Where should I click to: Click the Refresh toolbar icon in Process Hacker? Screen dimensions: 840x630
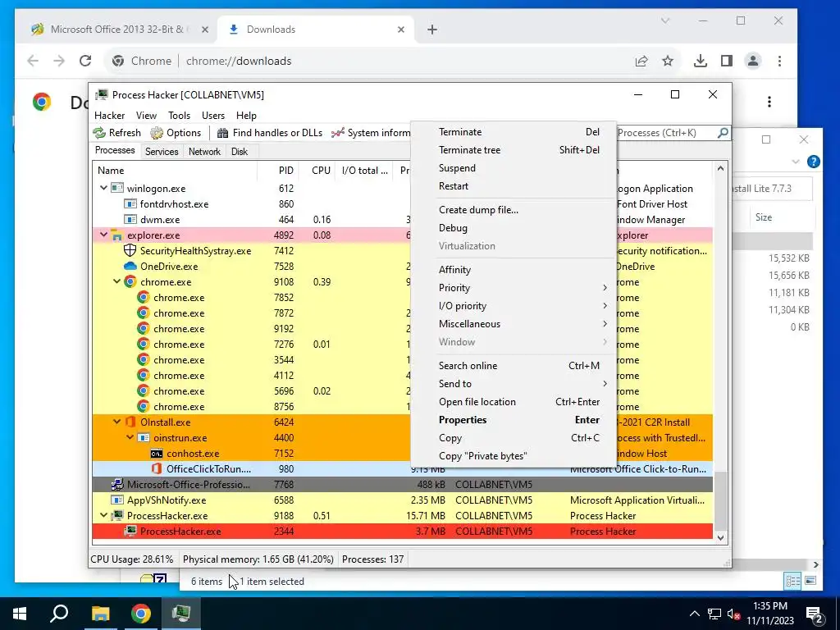[x=99, y=133]
